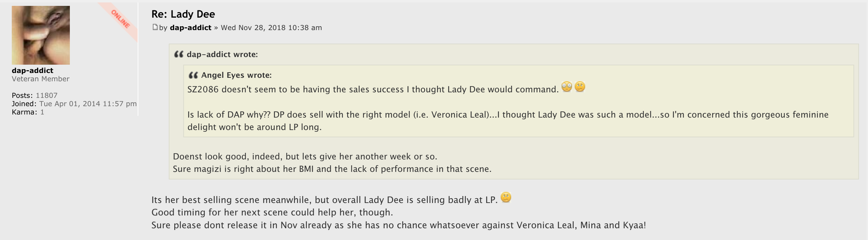The width and height of the screenshot is (868, 240).
Task: Click the sad emoji after the rolling-eyes emoji
Action: [x=580, y=87]
